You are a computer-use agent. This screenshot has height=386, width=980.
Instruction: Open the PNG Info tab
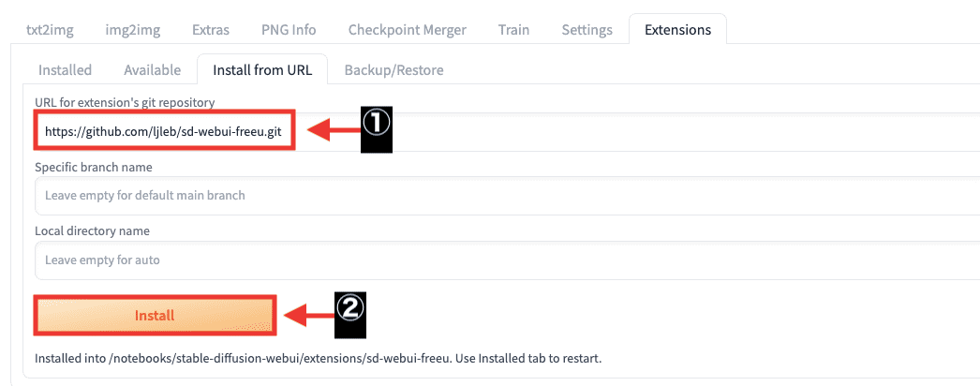coord(289,30)
